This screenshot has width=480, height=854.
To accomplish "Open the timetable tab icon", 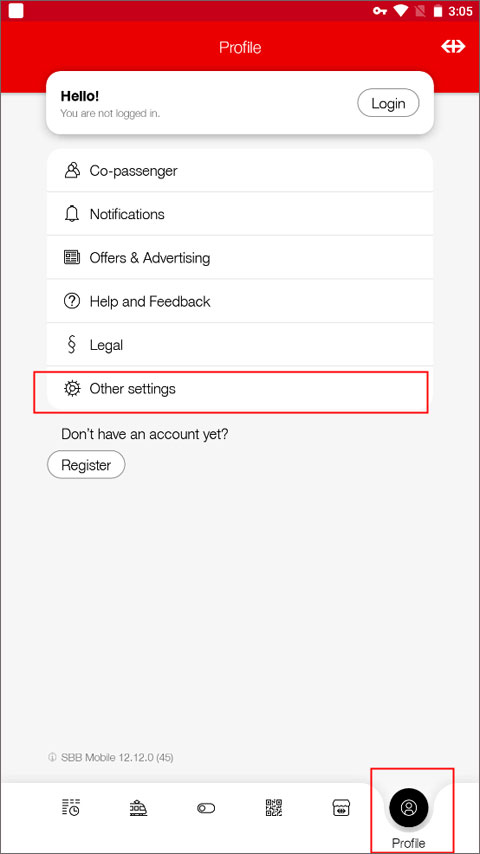I will [71, 808].
